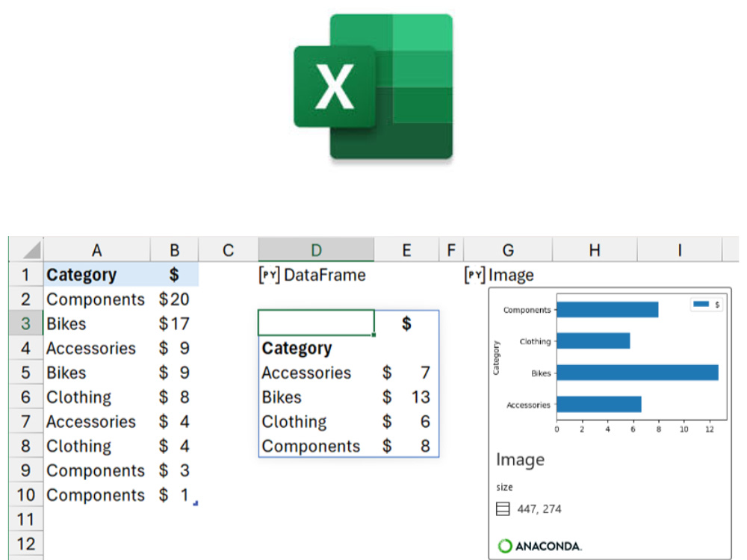Click the $ header cell in B1

tap(174, 275)
